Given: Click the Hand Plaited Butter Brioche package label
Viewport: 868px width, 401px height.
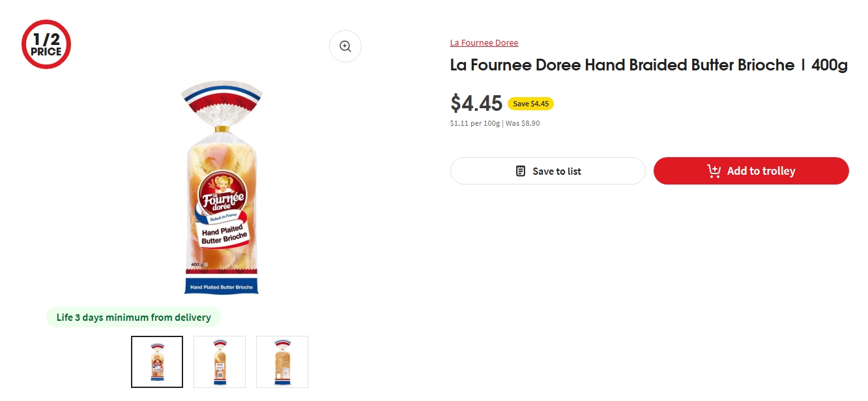Looking at the screenshot, I should pyautogui.click(x=223, y=235).
